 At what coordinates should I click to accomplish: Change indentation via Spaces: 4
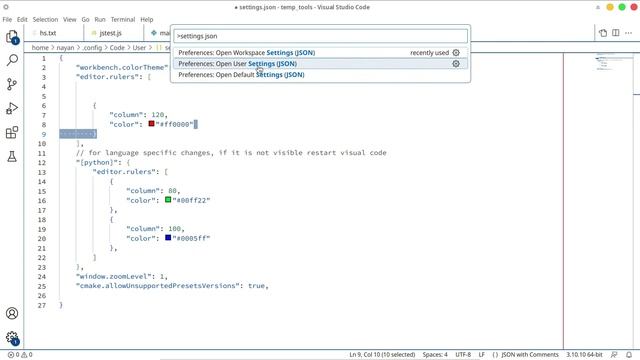point(435,355)
